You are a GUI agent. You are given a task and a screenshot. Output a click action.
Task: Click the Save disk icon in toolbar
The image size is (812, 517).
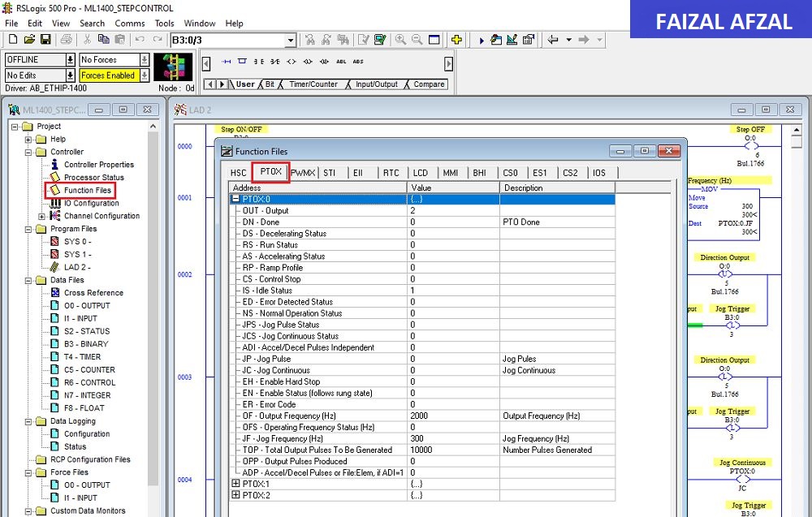coord(45,39)
